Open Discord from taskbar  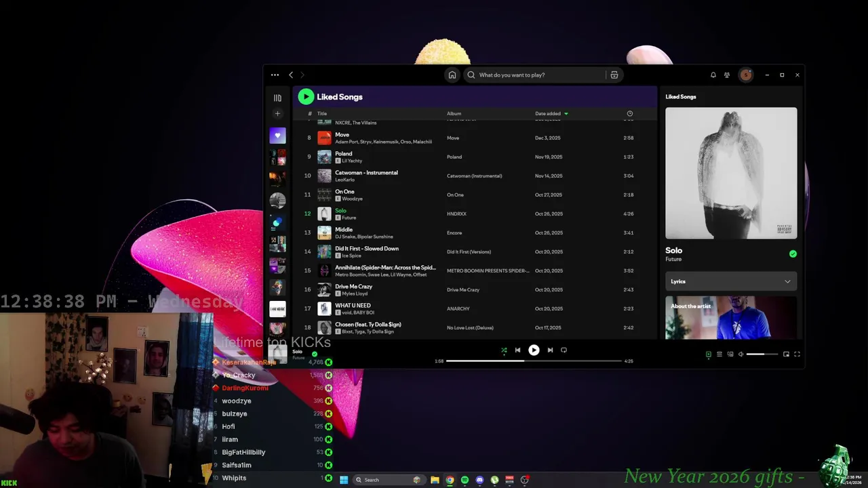[479, 480]
